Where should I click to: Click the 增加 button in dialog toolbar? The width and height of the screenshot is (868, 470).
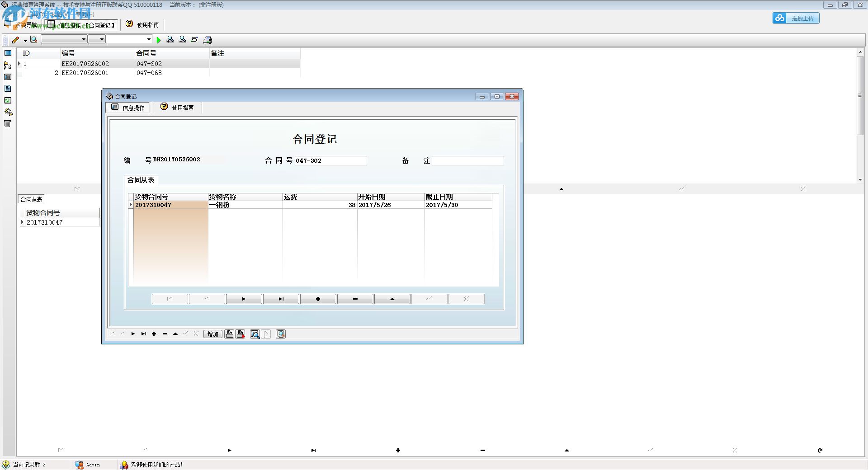click(212, 334)
